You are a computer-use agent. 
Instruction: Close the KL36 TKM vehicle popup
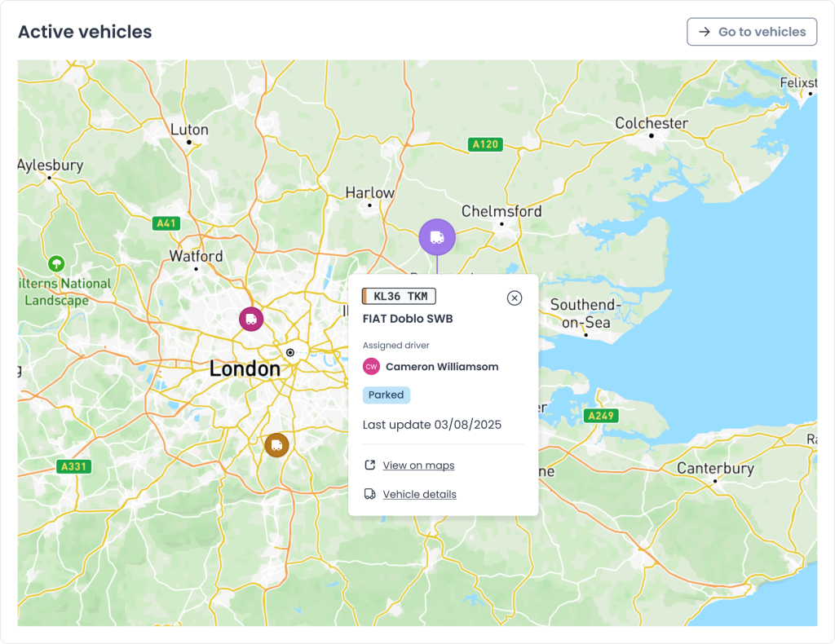point(515,298)
